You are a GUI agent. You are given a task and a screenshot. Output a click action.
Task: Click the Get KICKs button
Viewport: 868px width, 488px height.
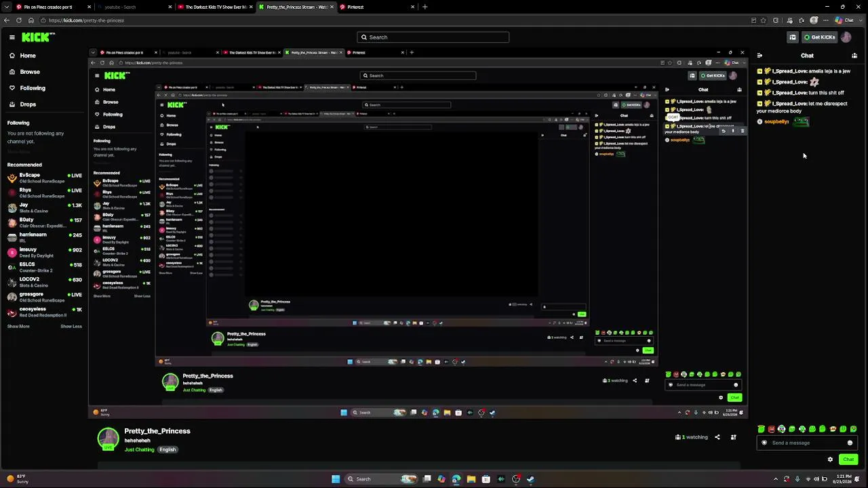click(819, 37)
